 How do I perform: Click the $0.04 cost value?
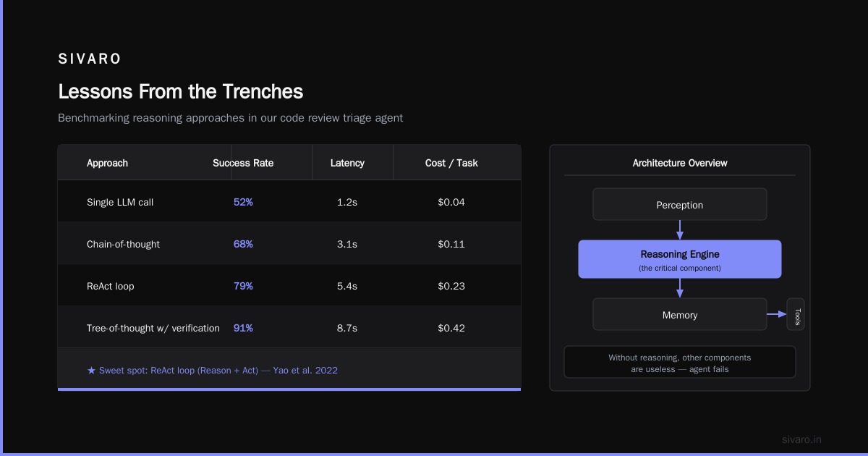pos(451,202)
